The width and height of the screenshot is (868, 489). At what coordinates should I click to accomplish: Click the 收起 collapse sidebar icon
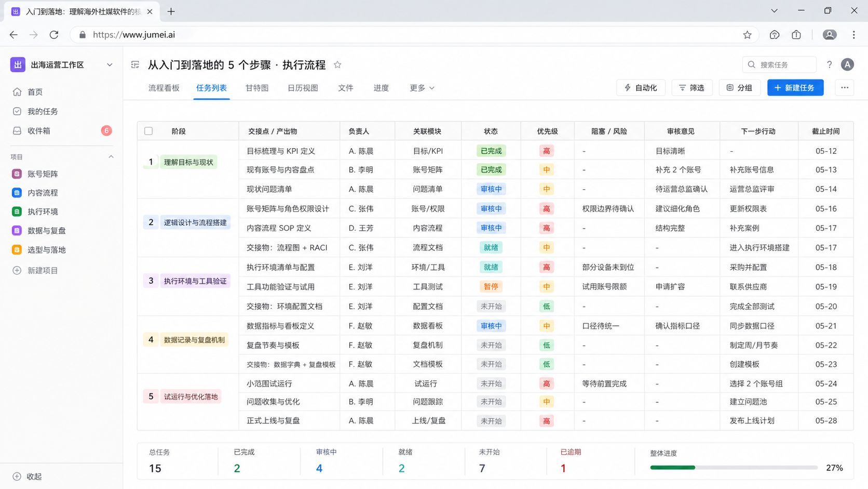[17, 477]
